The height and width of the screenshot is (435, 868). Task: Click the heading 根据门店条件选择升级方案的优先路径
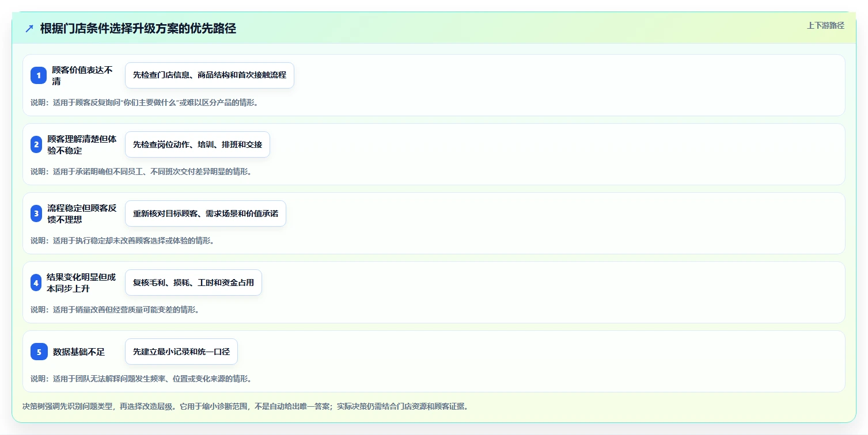(x=138, y=28)
